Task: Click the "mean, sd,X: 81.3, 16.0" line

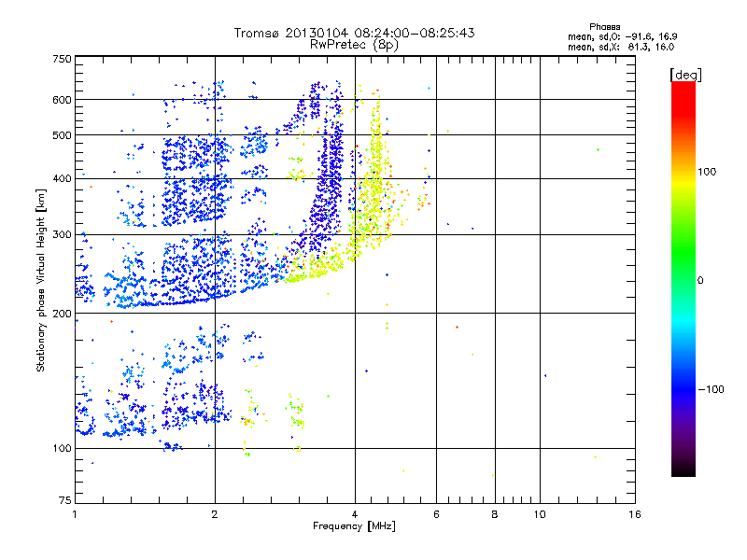Action: pos(621,47)
